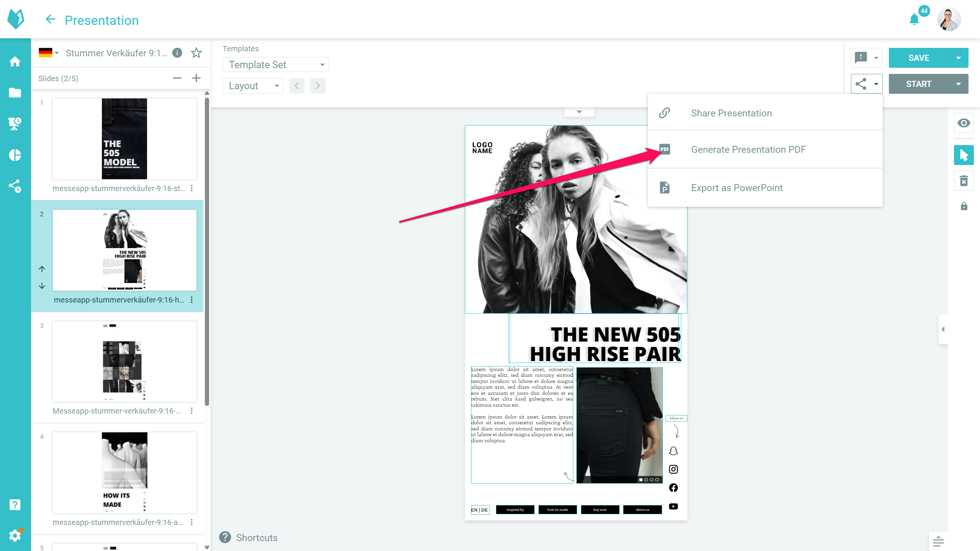Screen dimensions: 980x551
Task: Open options menu for slide 2
Action: (x=191, y=300)
